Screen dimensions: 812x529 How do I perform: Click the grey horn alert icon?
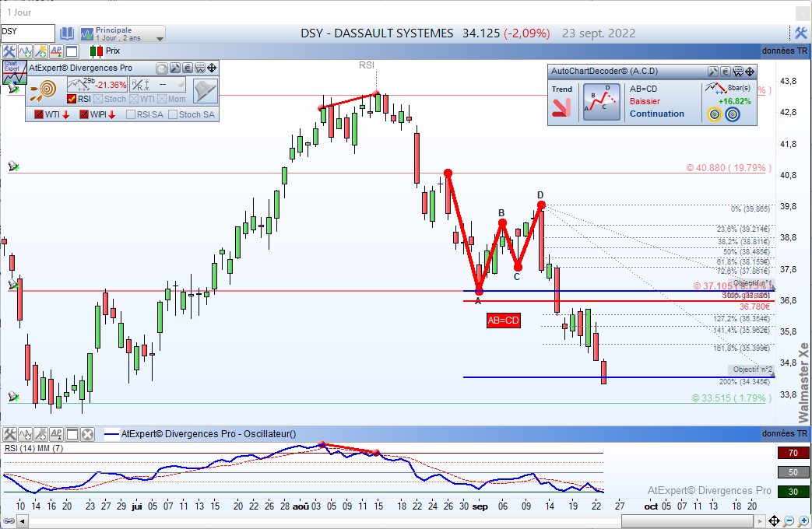point(205,90)
